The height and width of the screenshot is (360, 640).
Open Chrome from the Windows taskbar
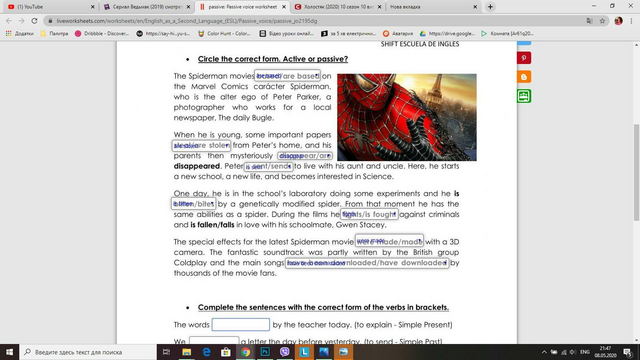tap(245, 352)
